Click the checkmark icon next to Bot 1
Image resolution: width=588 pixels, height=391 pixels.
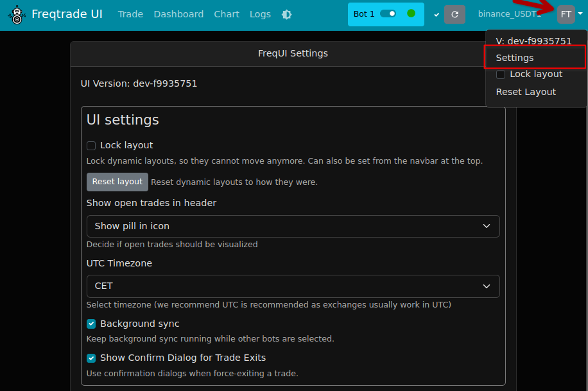pos(437,14)
